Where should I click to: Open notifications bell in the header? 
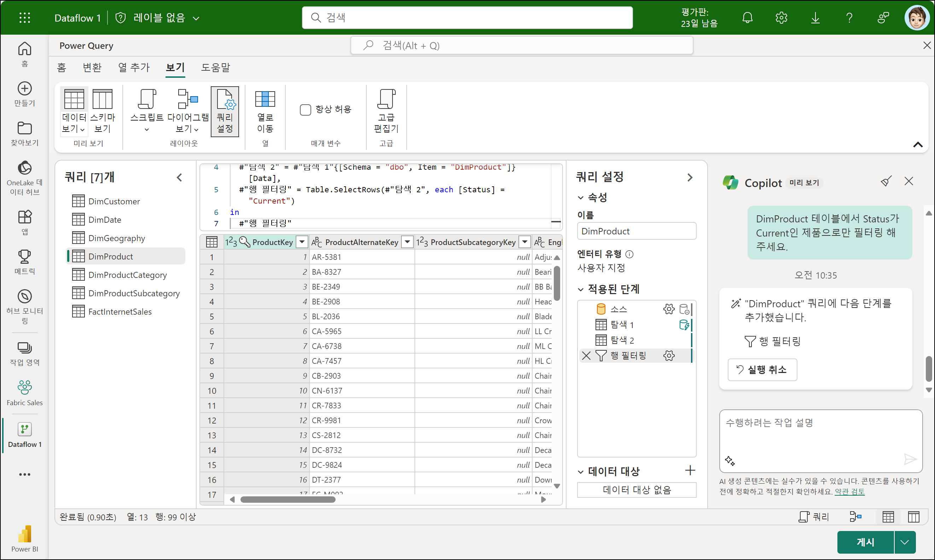[747, 18]
